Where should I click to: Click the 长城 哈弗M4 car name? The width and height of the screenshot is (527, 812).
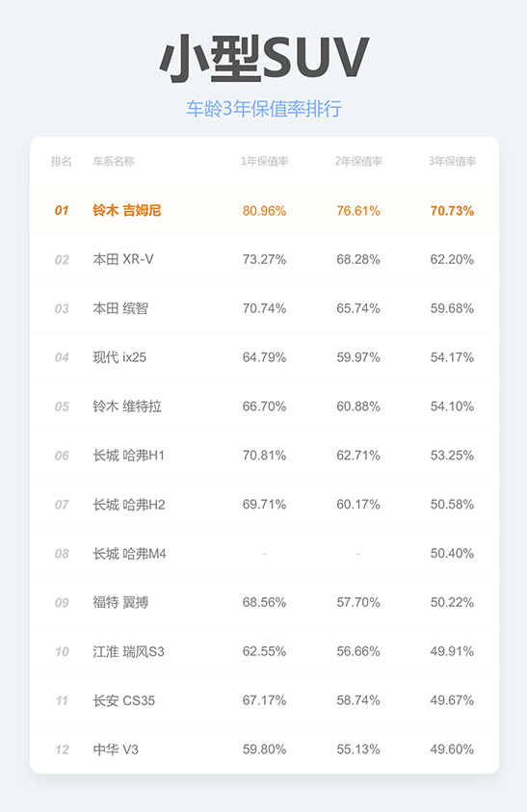129,553
